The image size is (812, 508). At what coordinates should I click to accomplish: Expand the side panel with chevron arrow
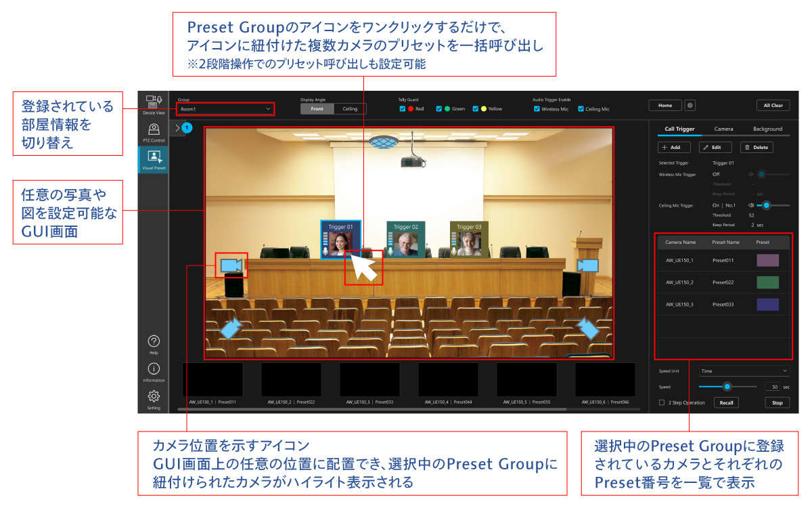point(178,127)
